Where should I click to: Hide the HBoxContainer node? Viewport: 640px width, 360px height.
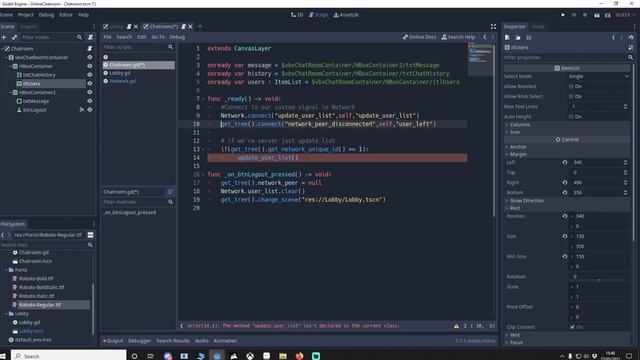89,66
